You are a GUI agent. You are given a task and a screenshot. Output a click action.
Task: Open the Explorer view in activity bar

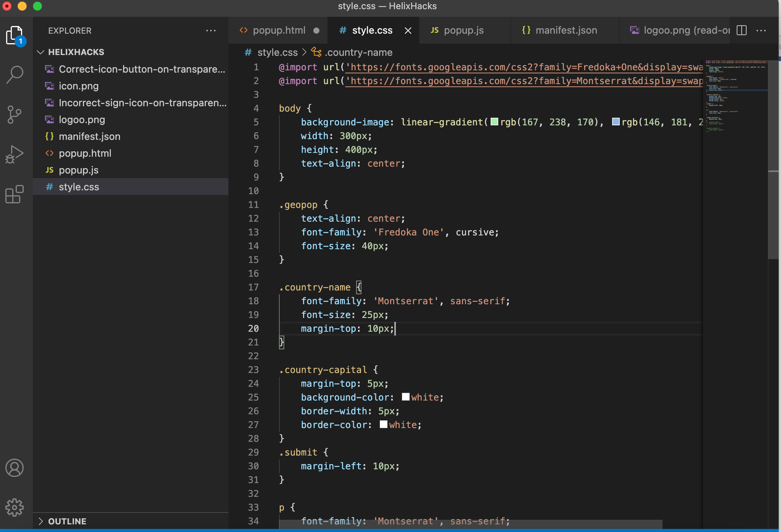pyautogui.click(x=15, y=36)
